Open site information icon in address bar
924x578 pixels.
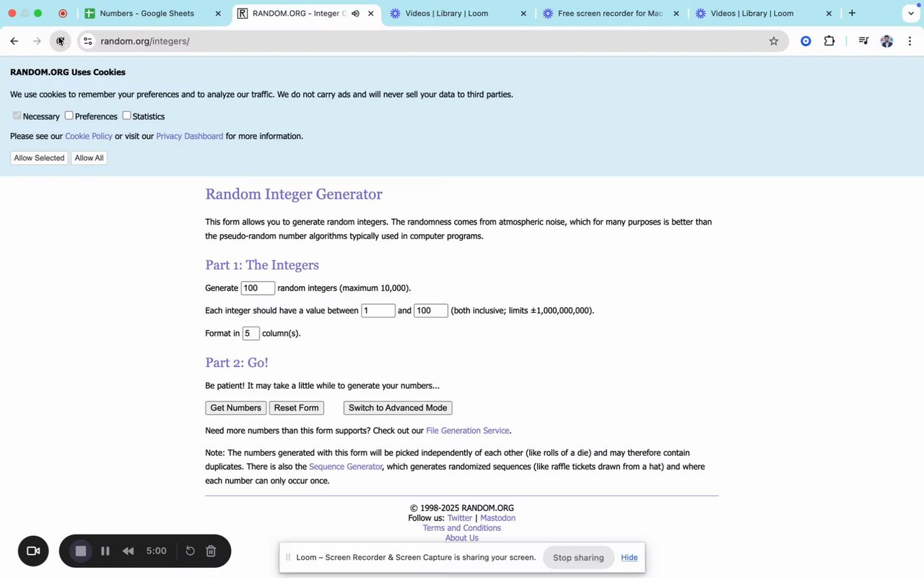pos(87,41)
